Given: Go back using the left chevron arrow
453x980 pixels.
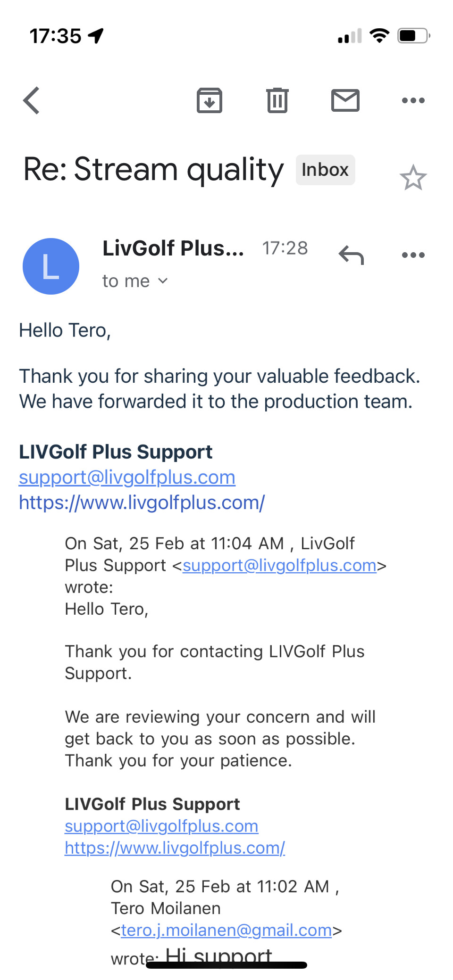Looking at the screenshot, I should click(31, 100).
